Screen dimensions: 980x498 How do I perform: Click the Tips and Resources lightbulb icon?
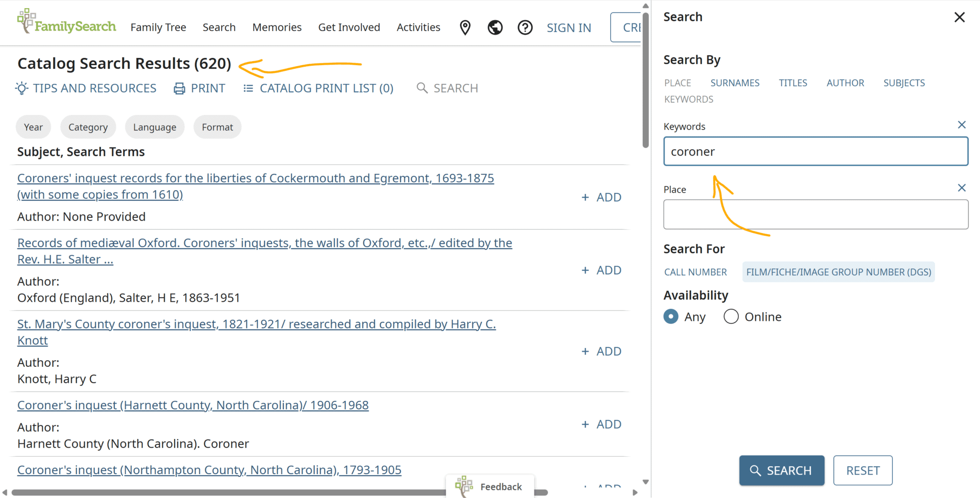pyautogui.click(x=22, y=88)
